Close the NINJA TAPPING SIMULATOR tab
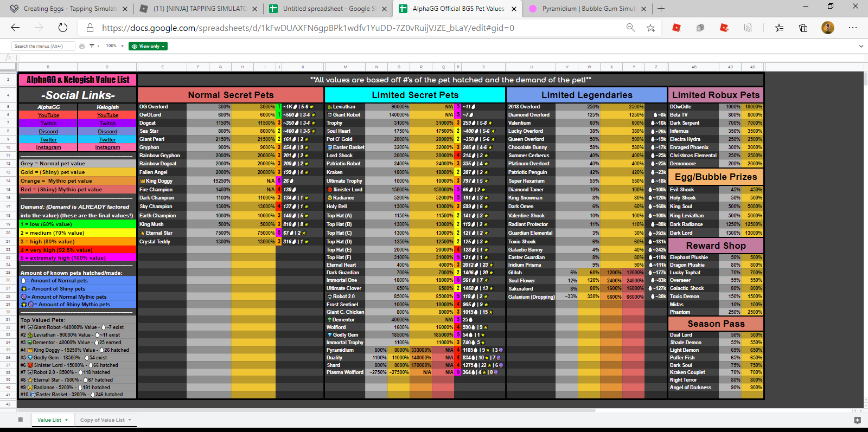Screen dimensions: 868x432 click(255, 9)
